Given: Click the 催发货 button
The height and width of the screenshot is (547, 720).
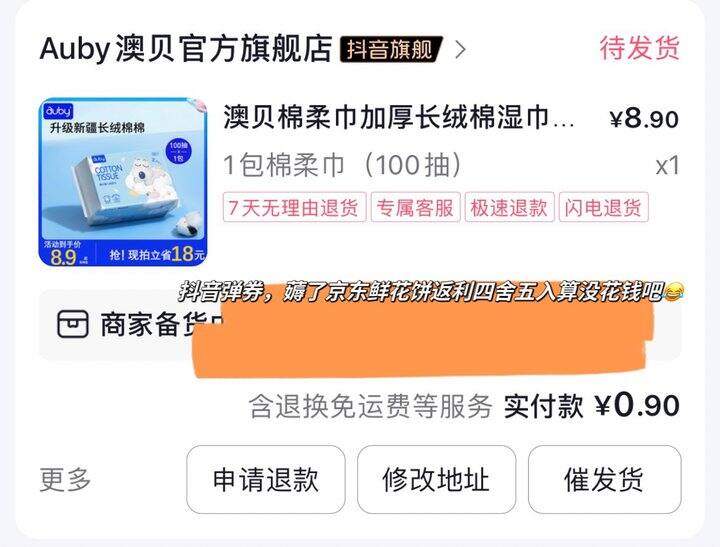Looking at the screenshot, I should [605, 479].
